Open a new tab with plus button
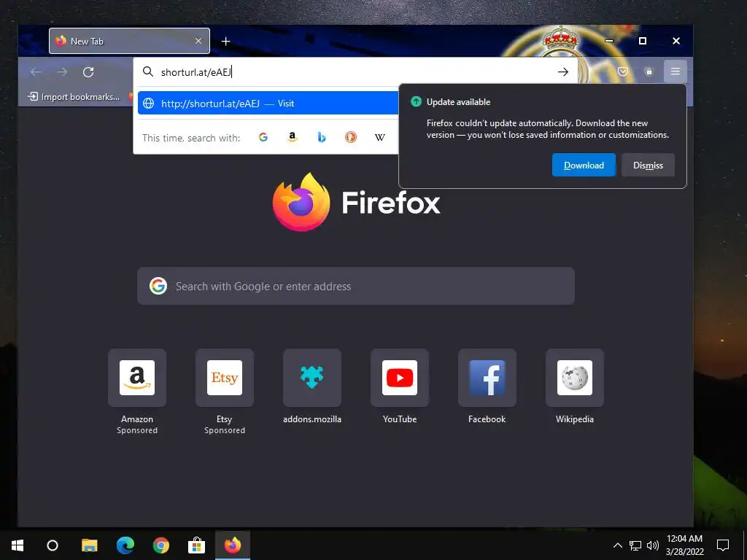 point(226,42)
